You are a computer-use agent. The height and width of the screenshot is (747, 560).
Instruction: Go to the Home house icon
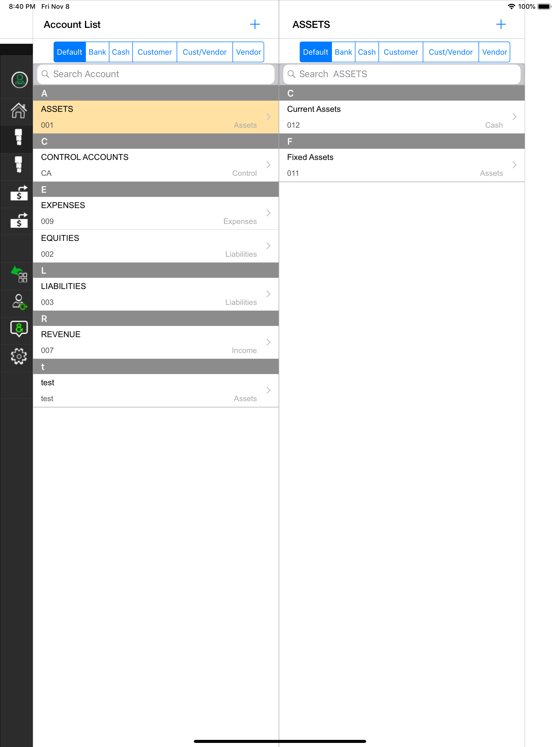click(19, 111)
